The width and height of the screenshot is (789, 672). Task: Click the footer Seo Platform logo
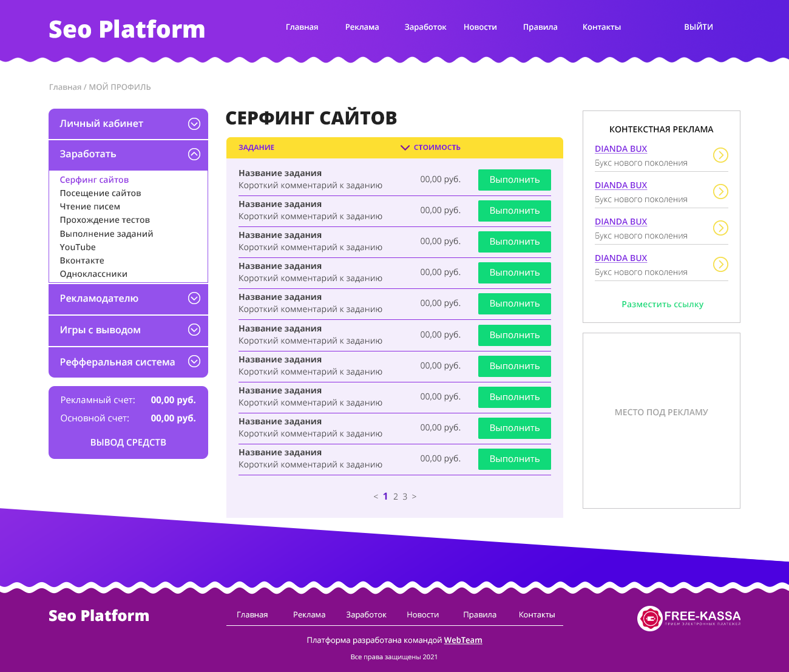[99, 616]
